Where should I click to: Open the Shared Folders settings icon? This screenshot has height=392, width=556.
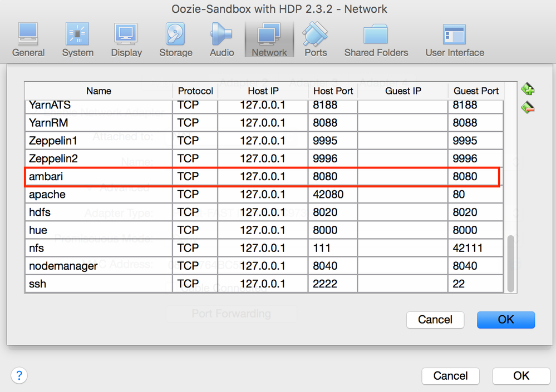click(x=376, y=39)
